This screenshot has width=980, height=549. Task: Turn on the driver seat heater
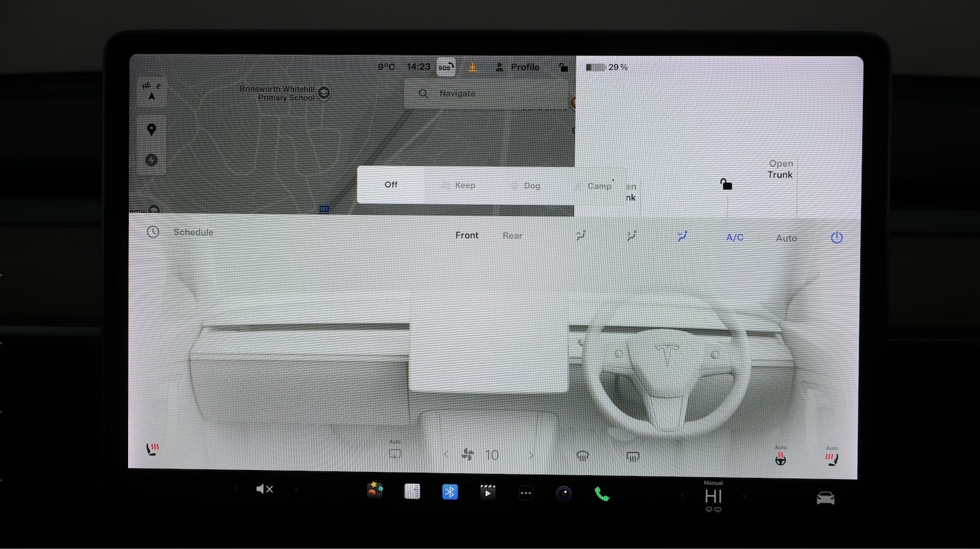click(152, 448)
